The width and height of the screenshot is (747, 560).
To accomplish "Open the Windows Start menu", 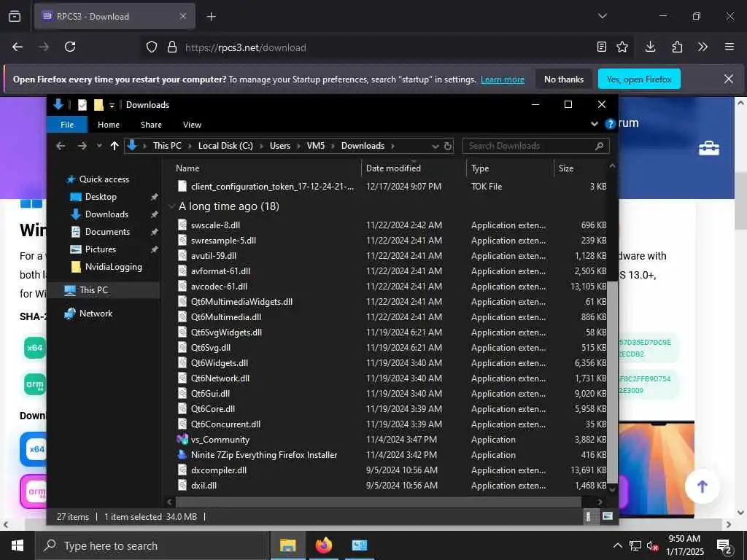I will click(18, 545).
